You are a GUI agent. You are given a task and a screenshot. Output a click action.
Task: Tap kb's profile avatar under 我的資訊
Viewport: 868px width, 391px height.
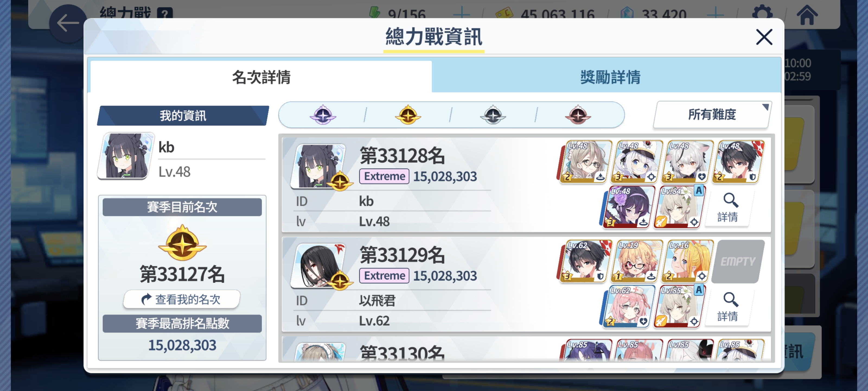coord(126,156)
